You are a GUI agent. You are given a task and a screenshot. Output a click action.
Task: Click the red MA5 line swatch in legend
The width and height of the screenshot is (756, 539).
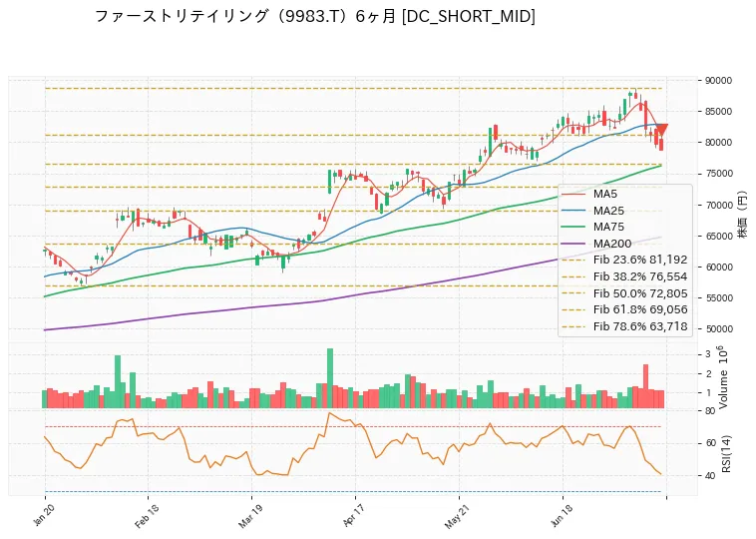point(573,194)
